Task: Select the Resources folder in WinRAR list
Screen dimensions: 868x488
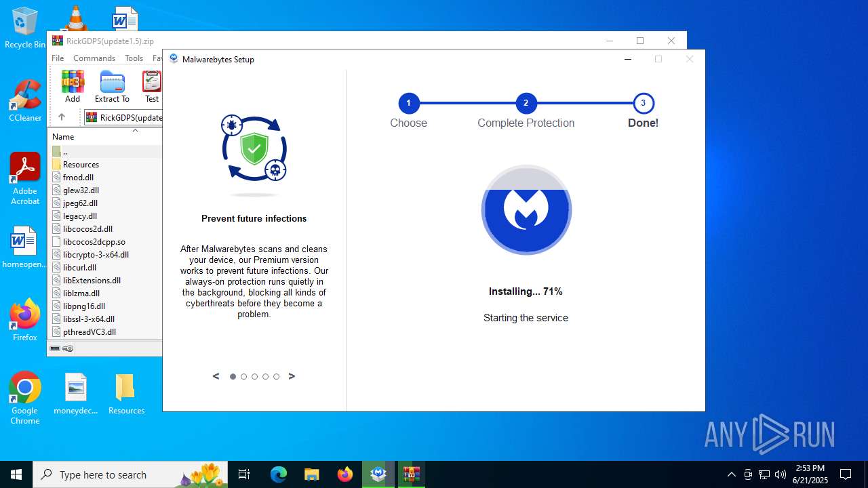Action: [81, 165]
